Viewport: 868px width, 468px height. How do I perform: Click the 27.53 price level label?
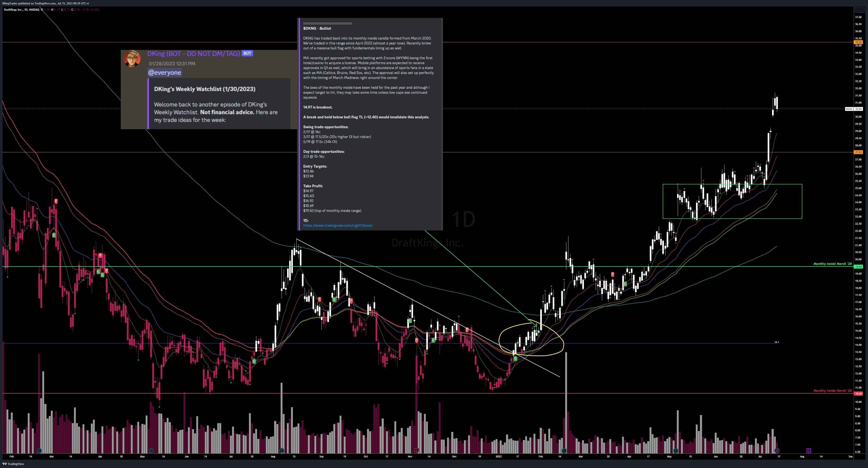(858, 152)
